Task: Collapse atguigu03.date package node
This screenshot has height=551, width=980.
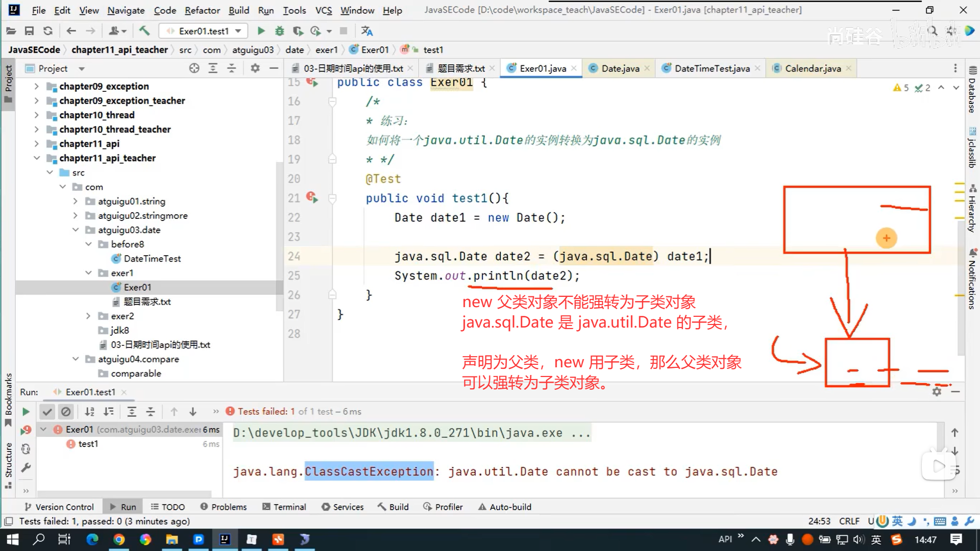Action: 76,230
